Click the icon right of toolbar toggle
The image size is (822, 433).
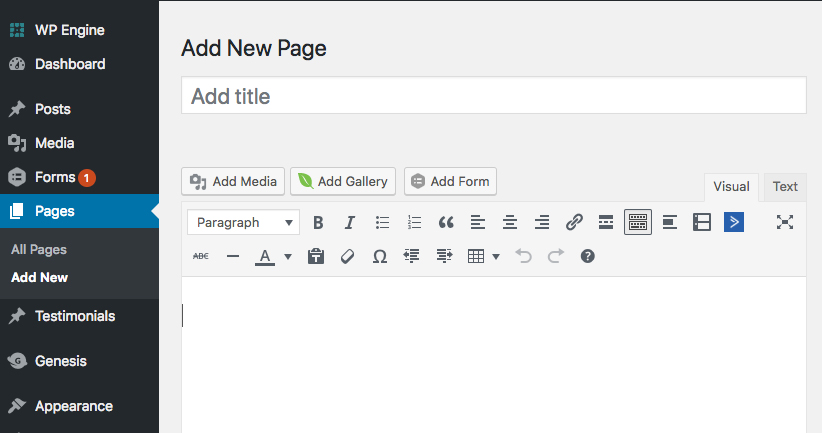point(670,223)
